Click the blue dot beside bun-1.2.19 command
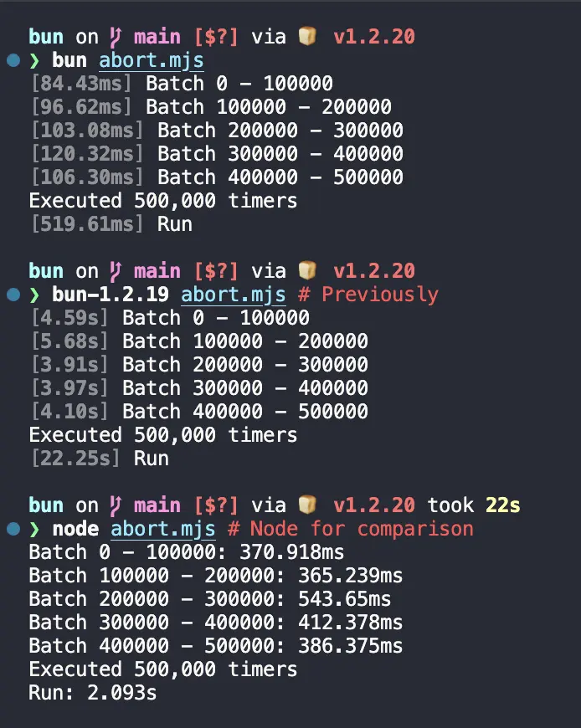 (x=13, y=295)
